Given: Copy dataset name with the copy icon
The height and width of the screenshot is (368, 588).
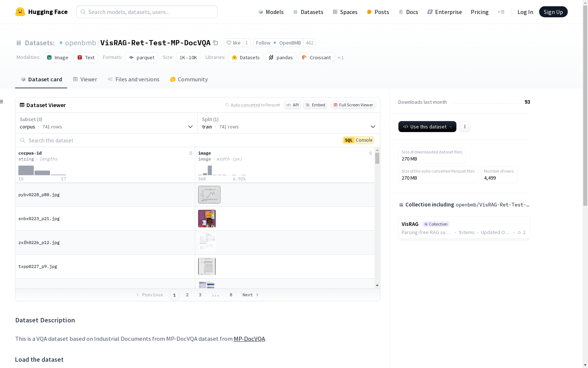Looking at the screenshot, I should tap(216, 43).
